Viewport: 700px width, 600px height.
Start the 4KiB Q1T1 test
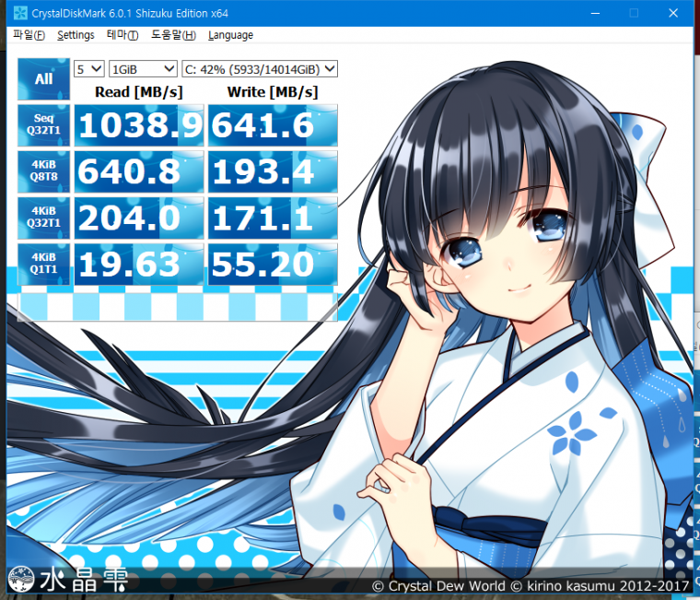(44, 264)
